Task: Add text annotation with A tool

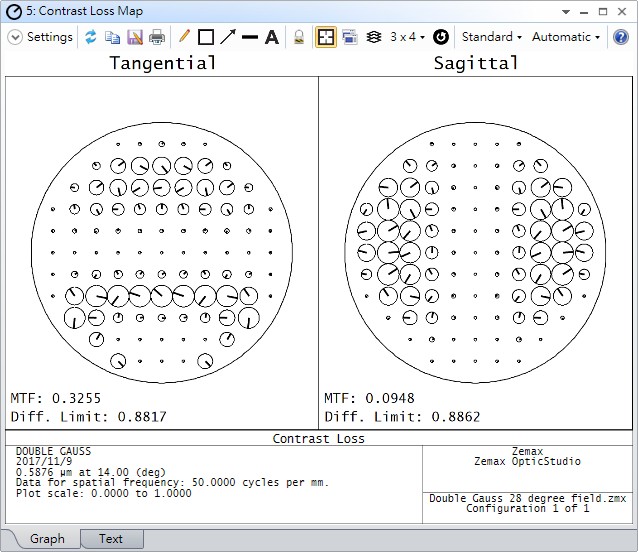Action: 271,37
